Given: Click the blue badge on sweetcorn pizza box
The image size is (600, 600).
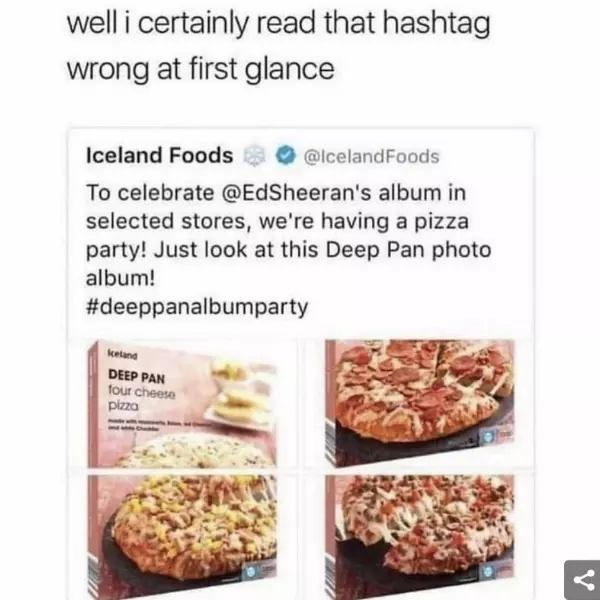Looking at the screenshot, I should 251,572.
